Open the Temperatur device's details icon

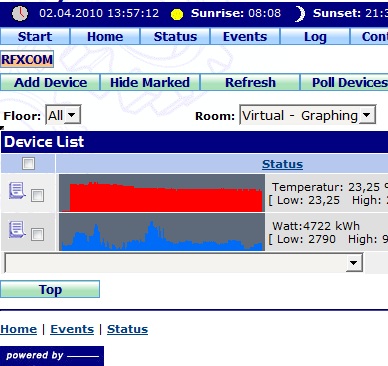pyautogui.click(x=17, y=191)
